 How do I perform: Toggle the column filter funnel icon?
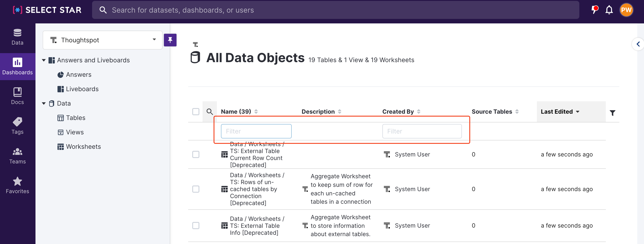pos(612,113)
